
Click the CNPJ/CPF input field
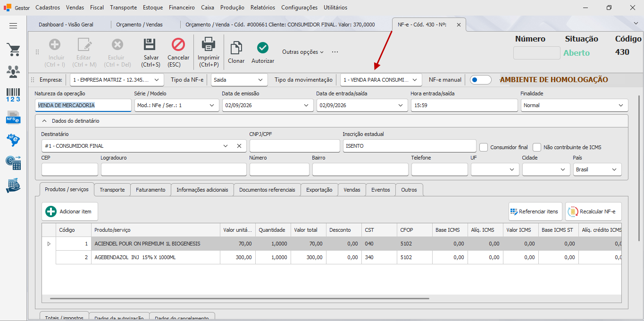pos(295,146)
